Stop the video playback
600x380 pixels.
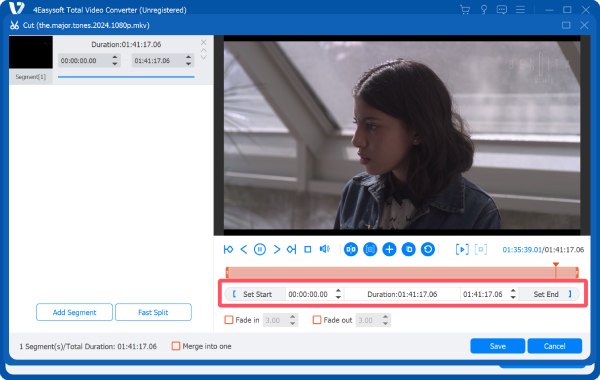pos(308,250)
